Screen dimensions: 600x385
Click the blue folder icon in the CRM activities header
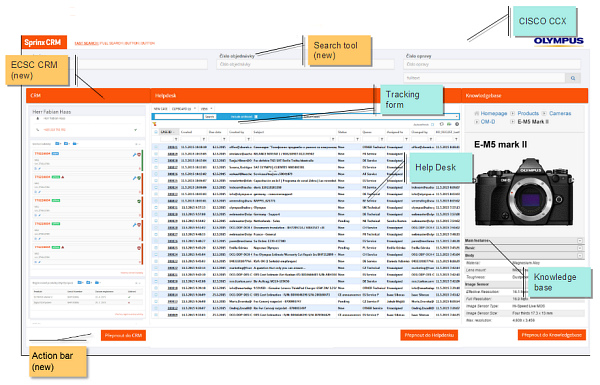coord(75,144)
